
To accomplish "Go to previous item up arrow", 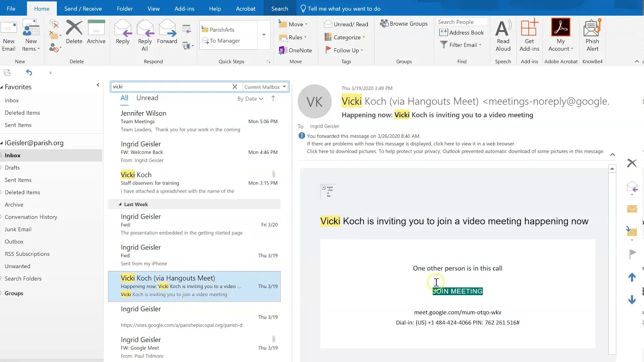I will tap(632, 277).
